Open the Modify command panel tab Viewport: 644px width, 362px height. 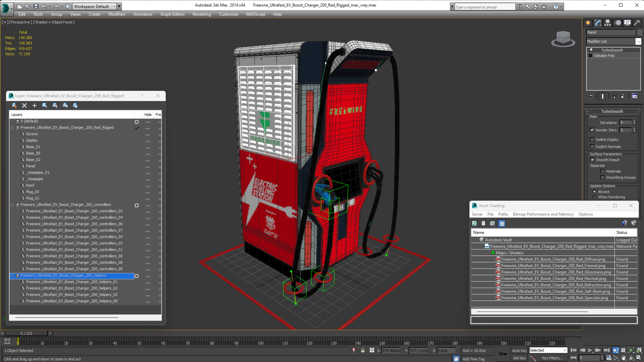click(598, 23)
